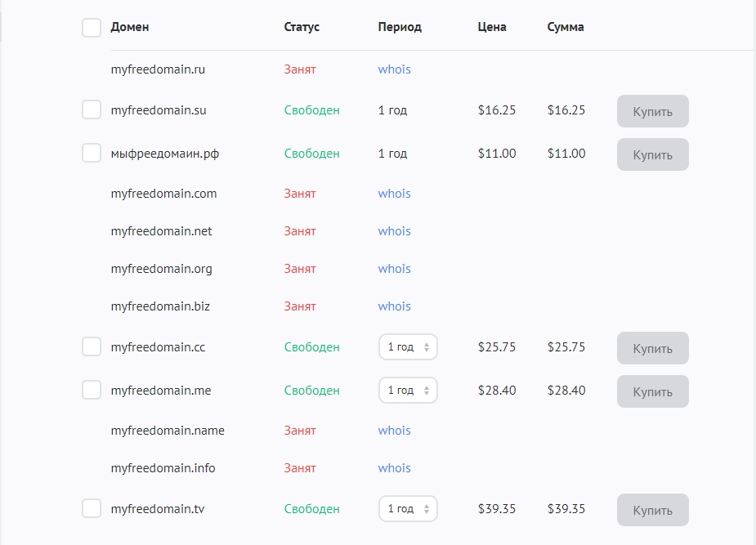Open whois for myfreedomain.org
This screenshot has width=756, height=545.
394,269
